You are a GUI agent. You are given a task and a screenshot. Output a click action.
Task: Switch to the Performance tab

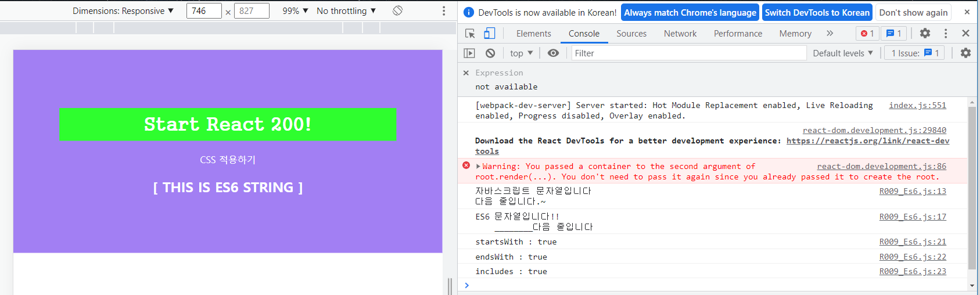pos(738,34)
